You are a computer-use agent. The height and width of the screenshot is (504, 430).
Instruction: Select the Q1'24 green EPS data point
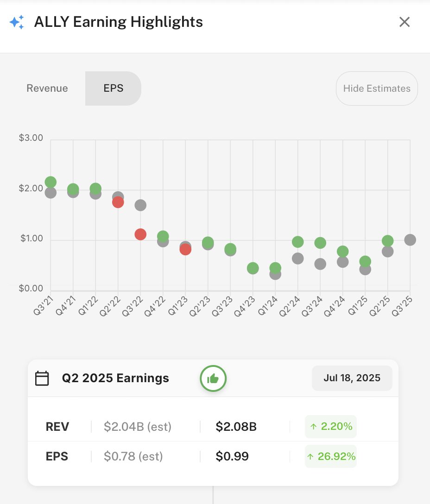(275, 268)
